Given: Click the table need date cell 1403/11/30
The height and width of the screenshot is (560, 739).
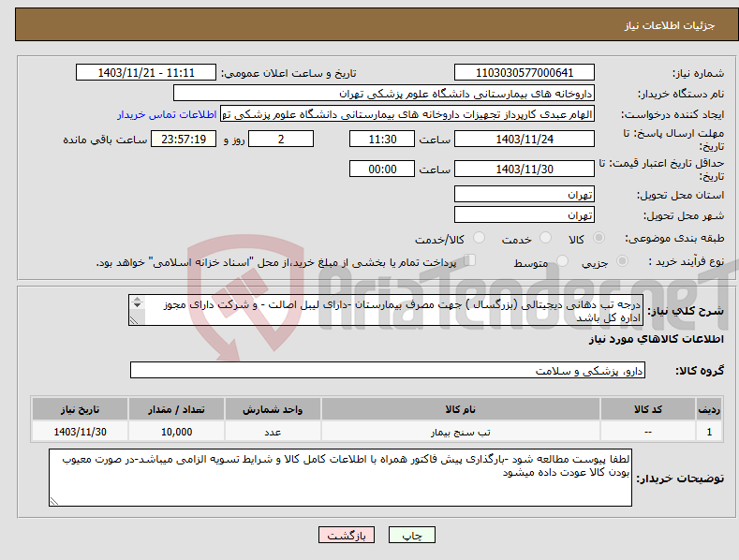Looking at the screenshot, I should [x=81, y=432].
